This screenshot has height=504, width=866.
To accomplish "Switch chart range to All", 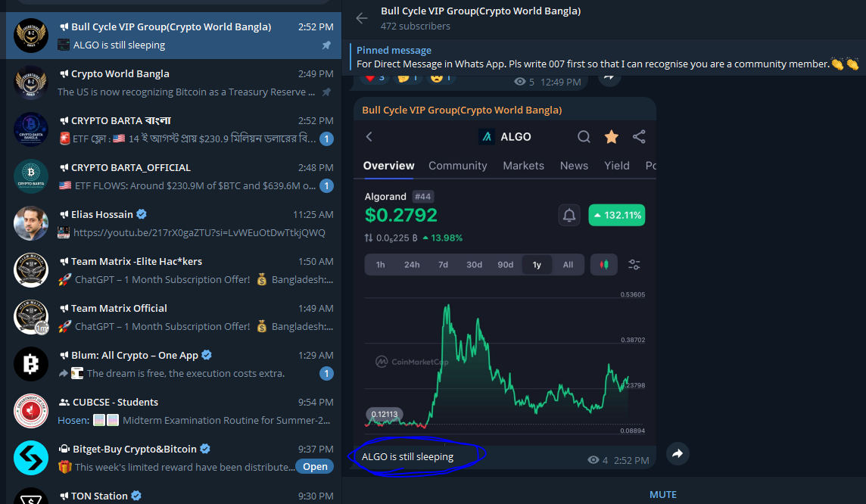I will pos(568,265).
